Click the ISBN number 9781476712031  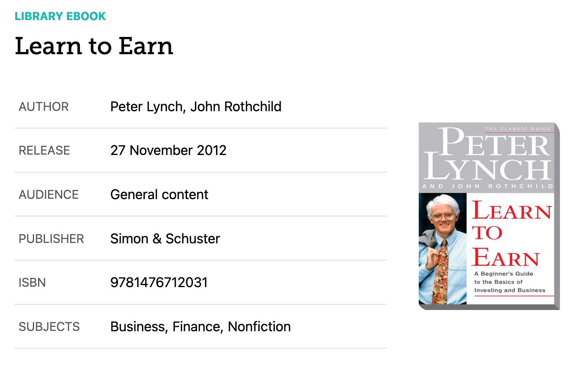tap(159, 283)
